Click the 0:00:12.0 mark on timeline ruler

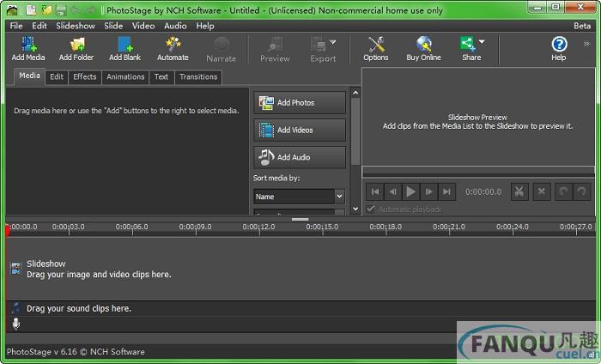tap(258, 227)
